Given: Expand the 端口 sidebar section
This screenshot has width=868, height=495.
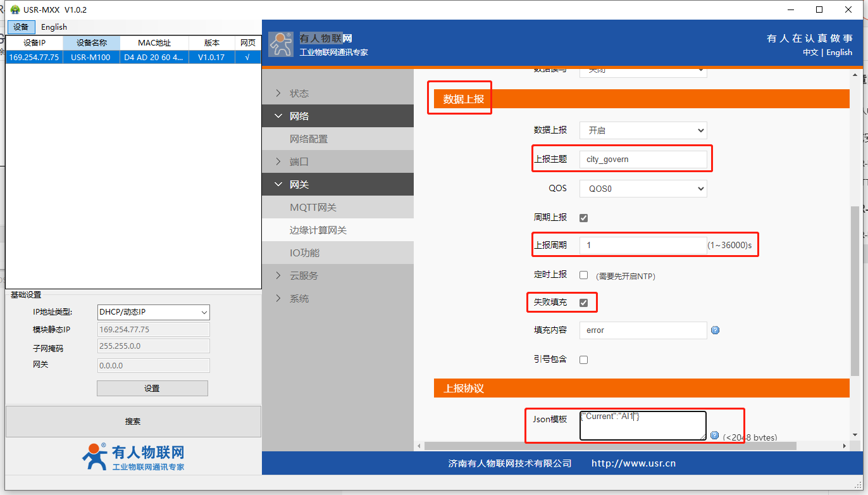Looking at the screenshot, I should [338, 161].
